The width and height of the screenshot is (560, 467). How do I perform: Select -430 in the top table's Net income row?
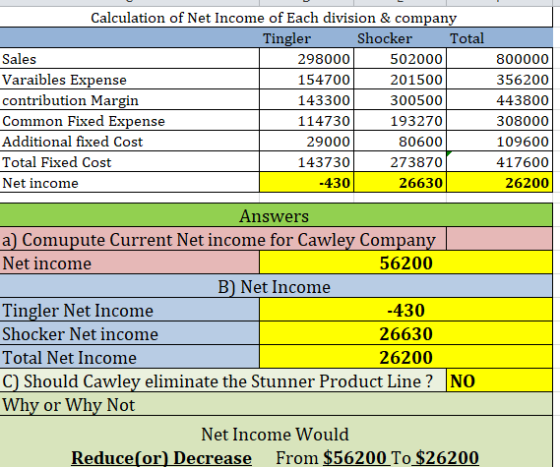306,183
